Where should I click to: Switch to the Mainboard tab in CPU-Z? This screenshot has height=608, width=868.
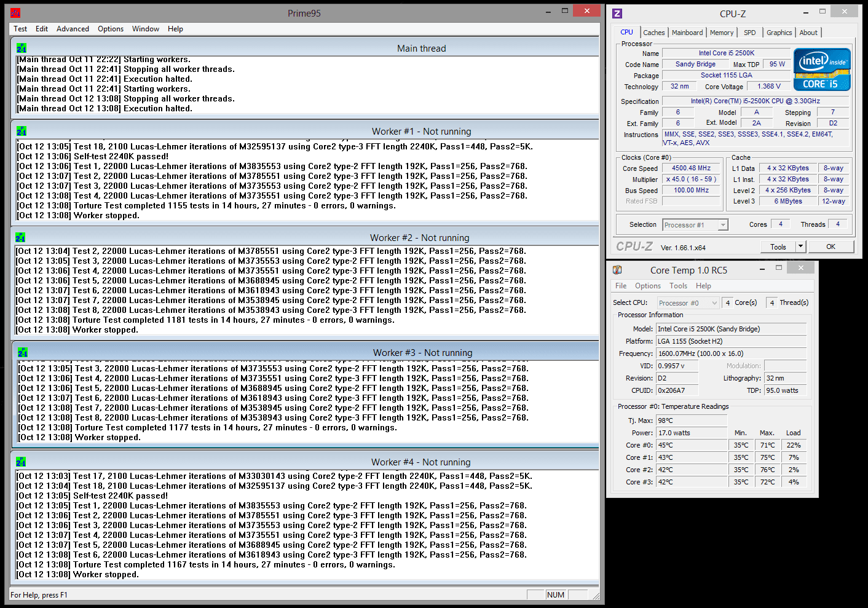click(687, 33)
